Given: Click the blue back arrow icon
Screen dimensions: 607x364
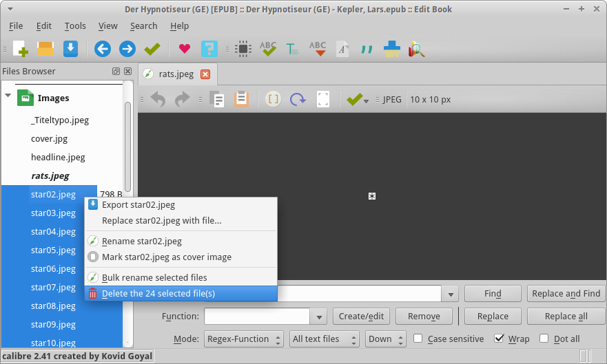Looking at the screenshot, I should (103, 49).
